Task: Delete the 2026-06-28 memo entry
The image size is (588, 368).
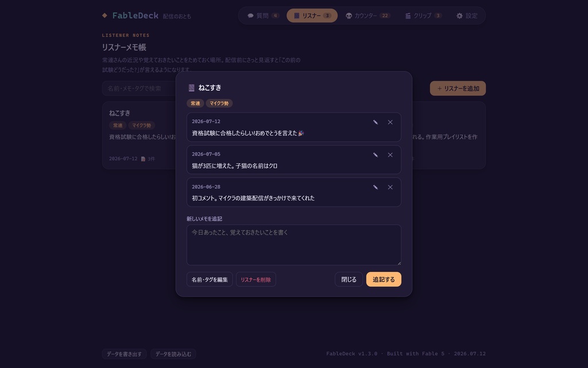Action: (x=390, y=187)
